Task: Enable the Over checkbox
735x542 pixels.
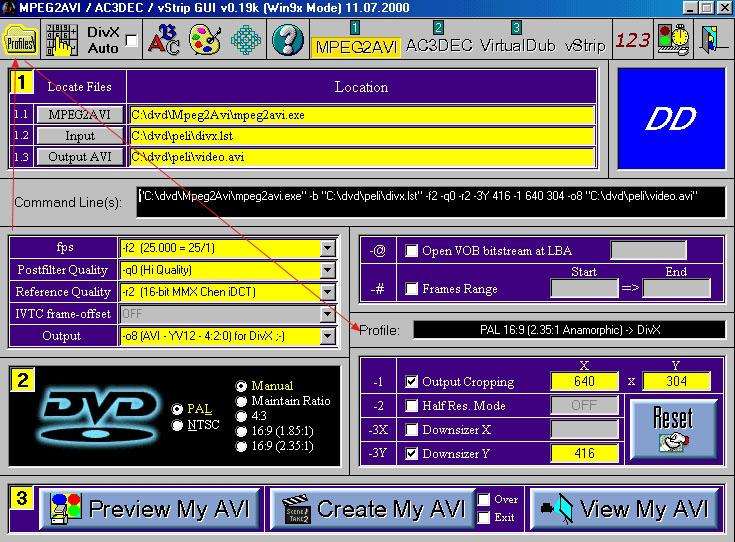Action: click(x=484, y=500)
